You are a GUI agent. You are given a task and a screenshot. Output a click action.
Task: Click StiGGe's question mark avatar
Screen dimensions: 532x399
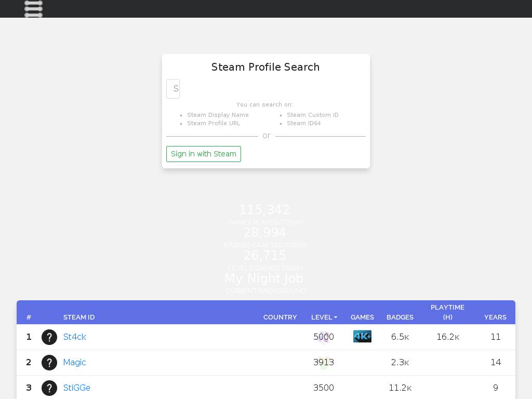49,388
